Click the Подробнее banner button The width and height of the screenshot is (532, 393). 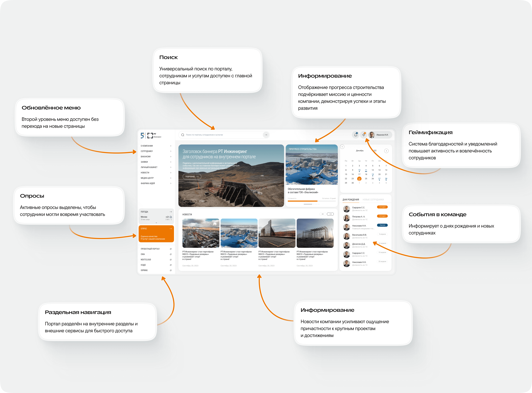[x=192, y=177]
